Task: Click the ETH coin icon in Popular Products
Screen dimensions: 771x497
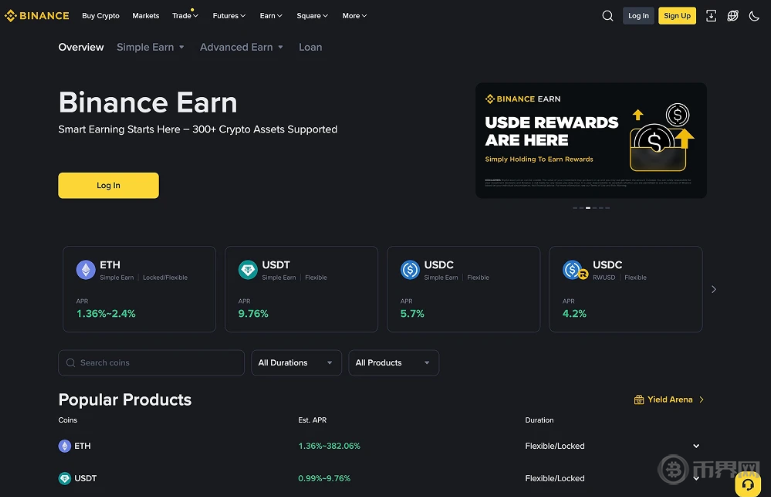Action: 65,446
